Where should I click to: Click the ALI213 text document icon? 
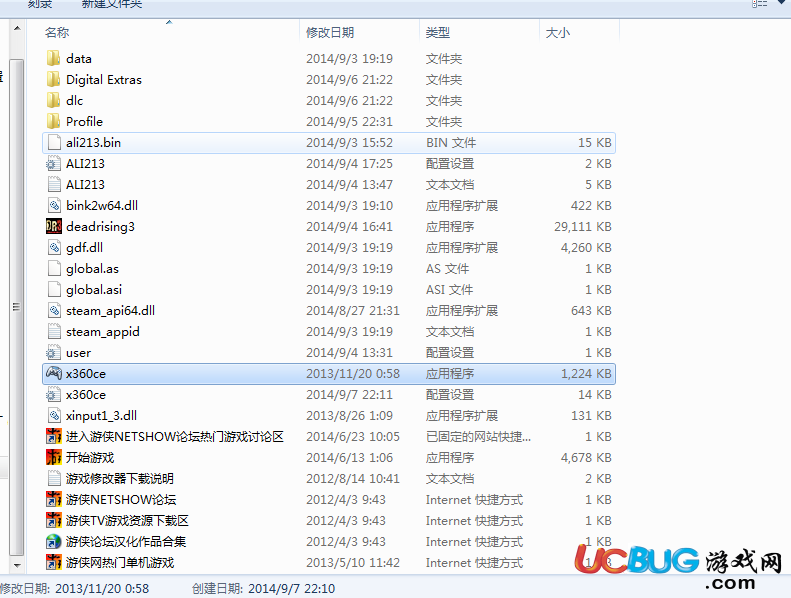coord(53,185)
